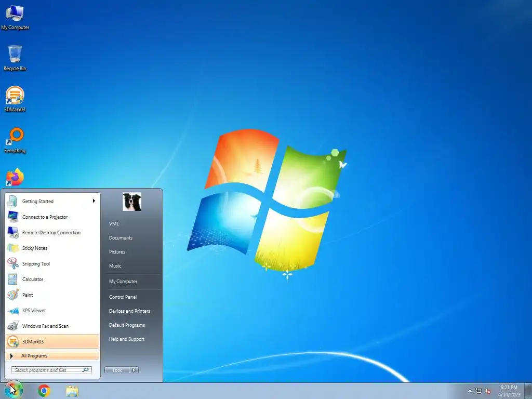
Task: Click the Calculator icon in Start menu
Action: 12,279
